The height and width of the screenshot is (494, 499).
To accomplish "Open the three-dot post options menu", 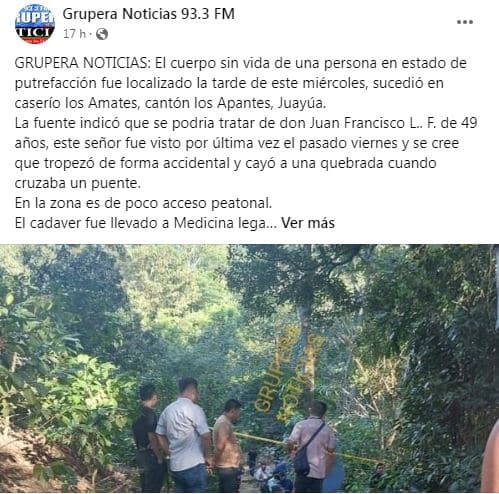I will (465, 22).
